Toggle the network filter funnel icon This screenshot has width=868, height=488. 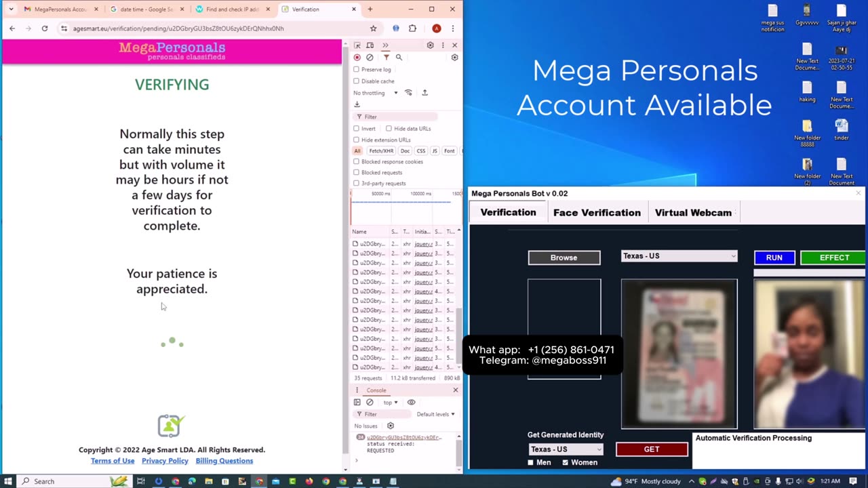[x=386, y=58]
